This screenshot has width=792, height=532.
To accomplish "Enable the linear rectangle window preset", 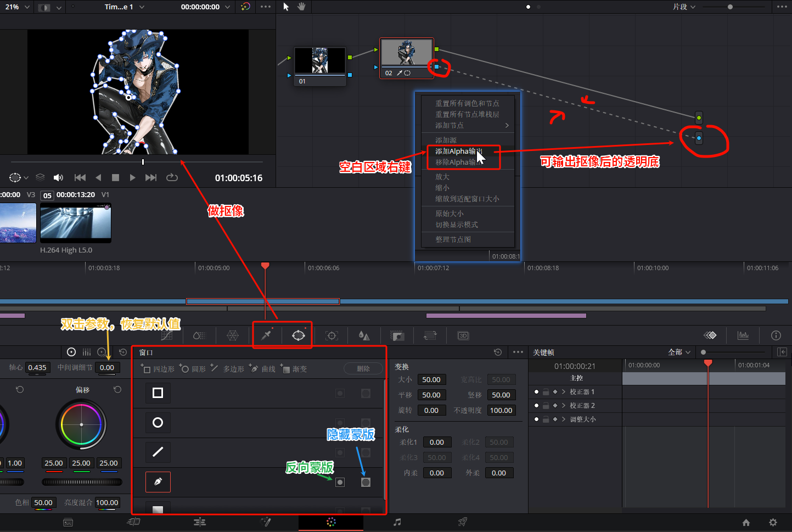I will point(158,393).
